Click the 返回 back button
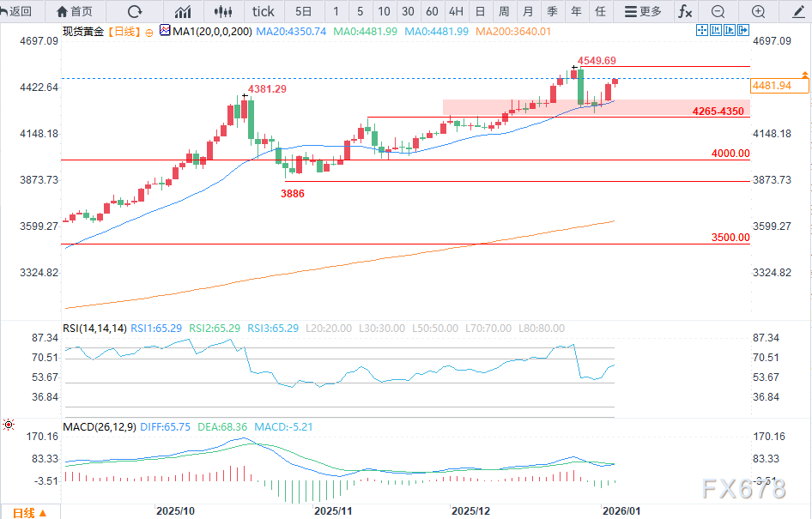The height and width of the screenshot is (519, 812). pos(17,11)
